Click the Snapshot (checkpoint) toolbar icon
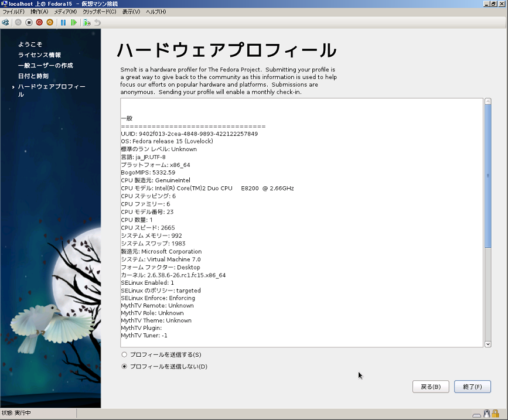508x420 pixels. point(87,22)
